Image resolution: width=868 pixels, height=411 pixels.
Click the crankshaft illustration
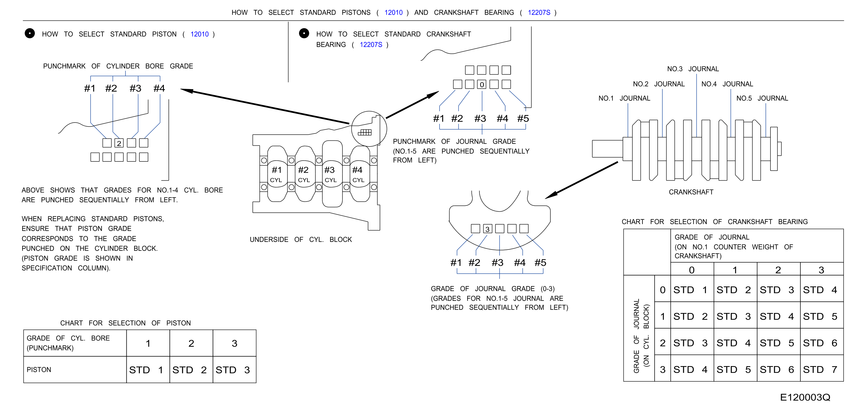pos(687,150)
